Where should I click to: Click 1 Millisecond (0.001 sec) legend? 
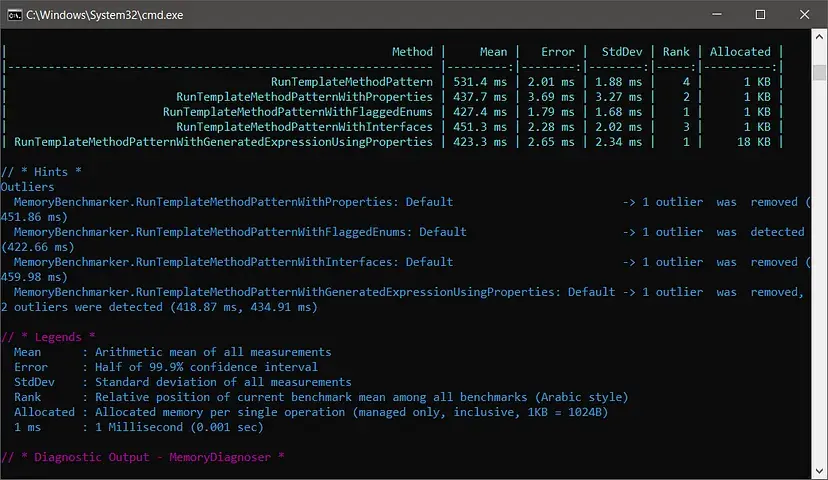pyautogui.click(x=180, y=427)
